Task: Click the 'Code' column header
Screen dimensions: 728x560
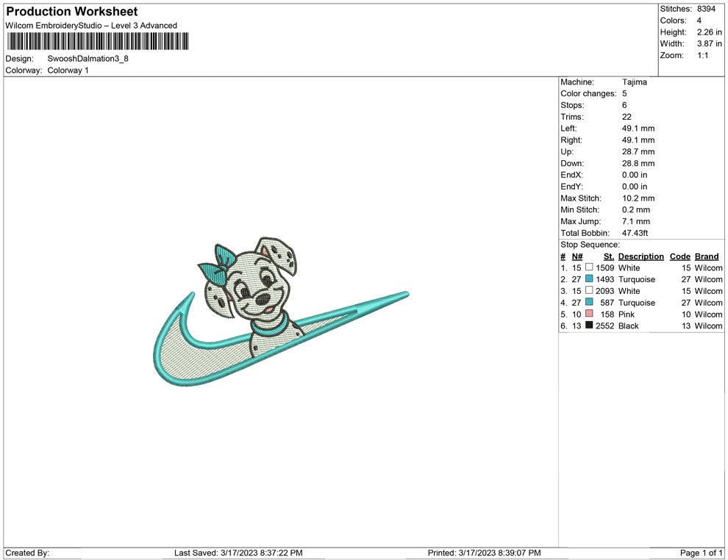Action: tap(680, 256)
